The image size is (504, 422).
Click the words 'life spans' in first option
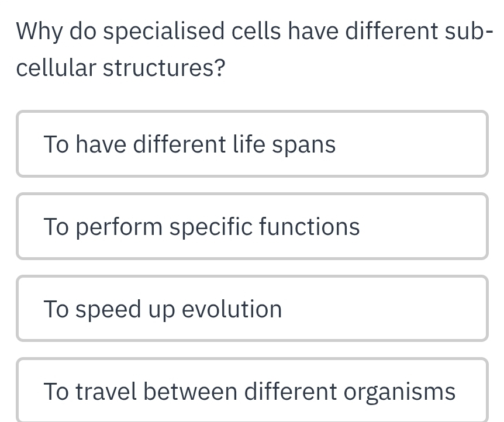(284, 144)
